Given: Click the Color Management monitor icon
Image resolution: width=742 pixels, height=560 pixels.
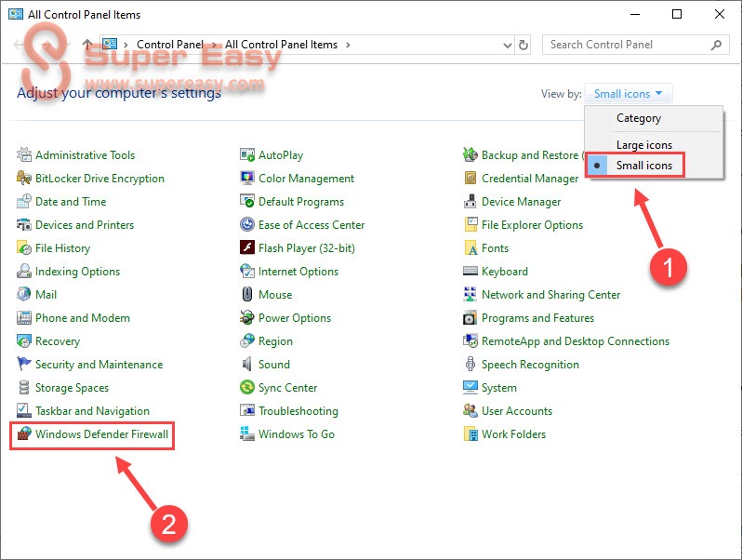Looking at the screenshot, I should click(x=247, y=178).
